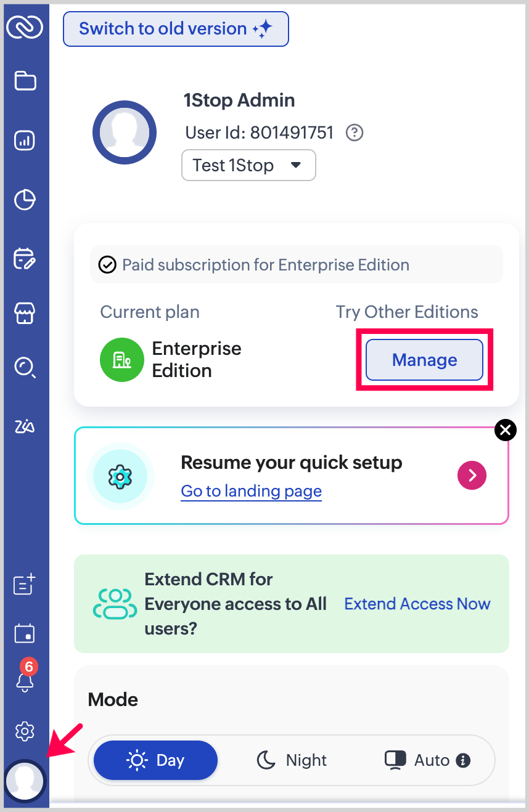Click the Manage button
This screenshot has height=812, width=529.
[424, 360]
